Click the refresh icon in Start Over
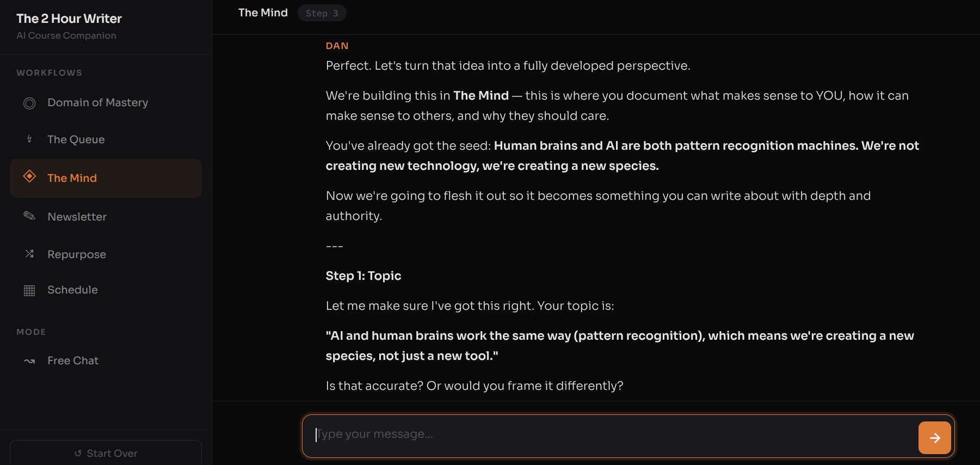This screenshot has width=980, height=465. (78, 453)
